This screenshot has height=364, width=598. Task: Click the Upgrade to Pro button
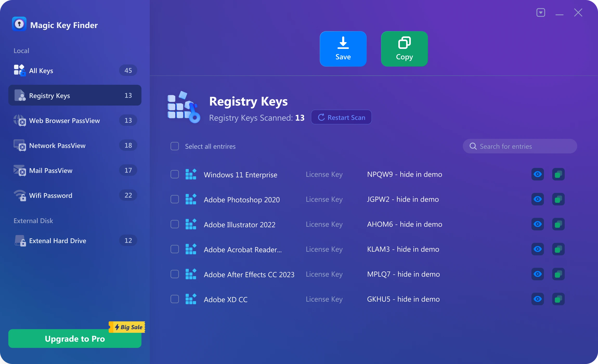click(75, 339)
